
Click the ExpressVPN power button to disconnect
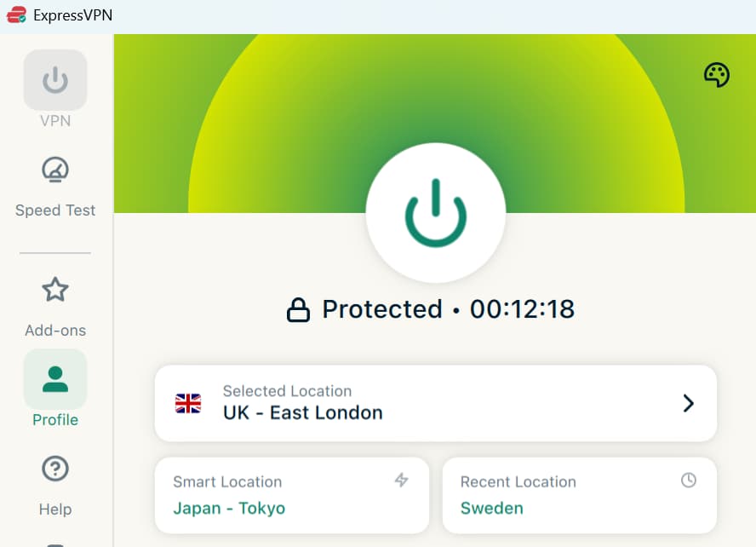point(436,213)
